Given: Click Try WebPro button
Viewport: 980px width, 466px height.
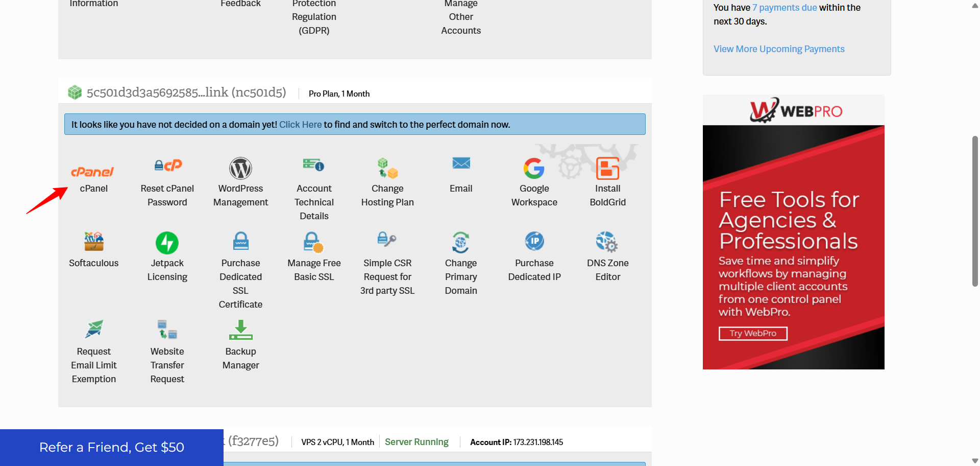Looking at the screenshot, I should tap(753, 333).
